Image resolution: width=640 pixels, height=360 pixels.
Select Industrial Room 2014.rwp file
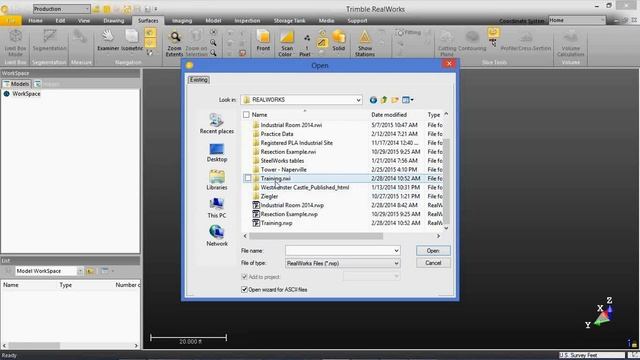click(x=292, y=205)
